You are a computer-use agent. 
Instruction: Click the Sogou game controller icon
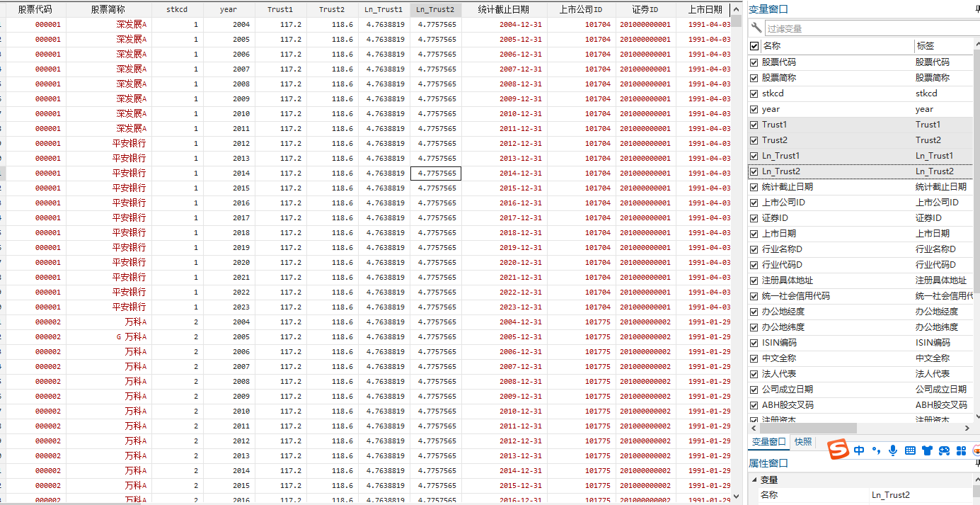[x=944, y=450]
